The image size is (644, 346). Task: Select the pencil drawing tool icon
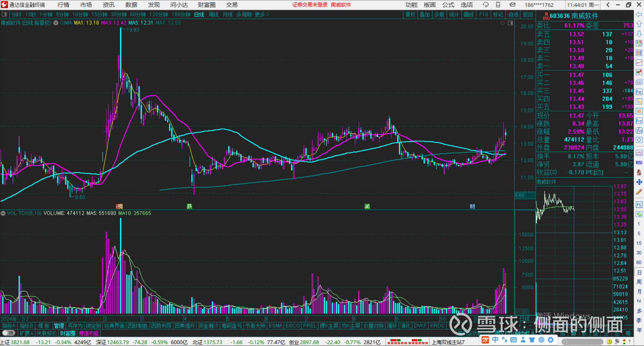click(x=639, y=192)
